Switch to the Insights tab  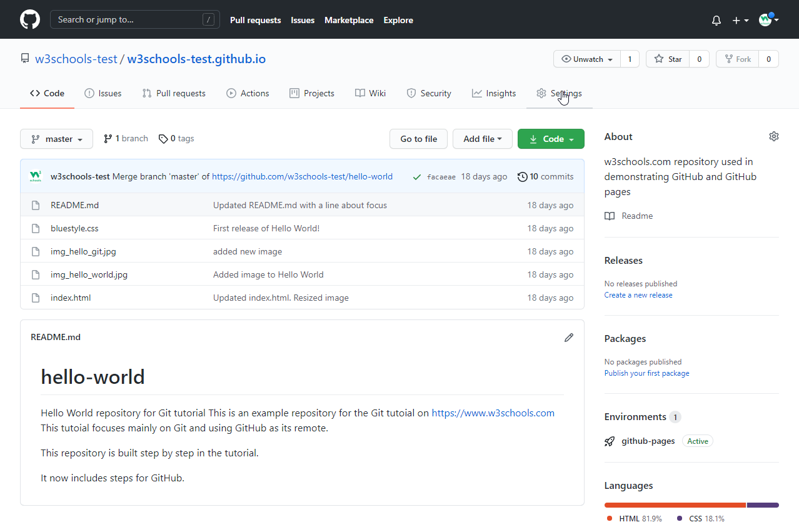(x=494, y=93)
